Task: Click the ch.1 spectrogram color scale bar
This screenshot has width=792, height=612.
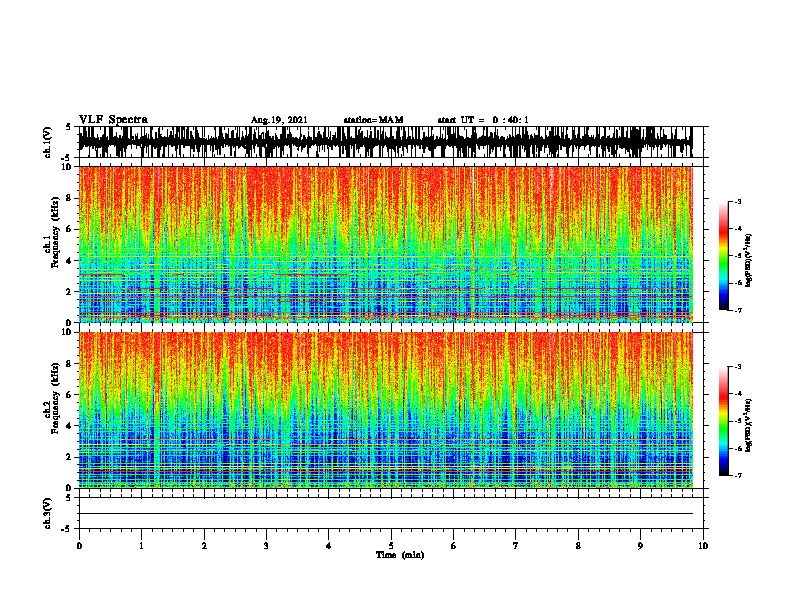Action: coord(723,256)
